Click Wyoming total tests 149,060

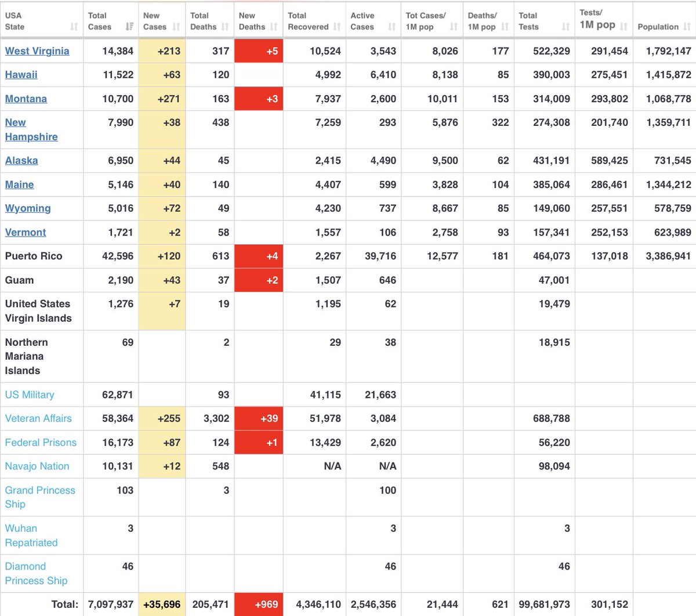point(552,208)
